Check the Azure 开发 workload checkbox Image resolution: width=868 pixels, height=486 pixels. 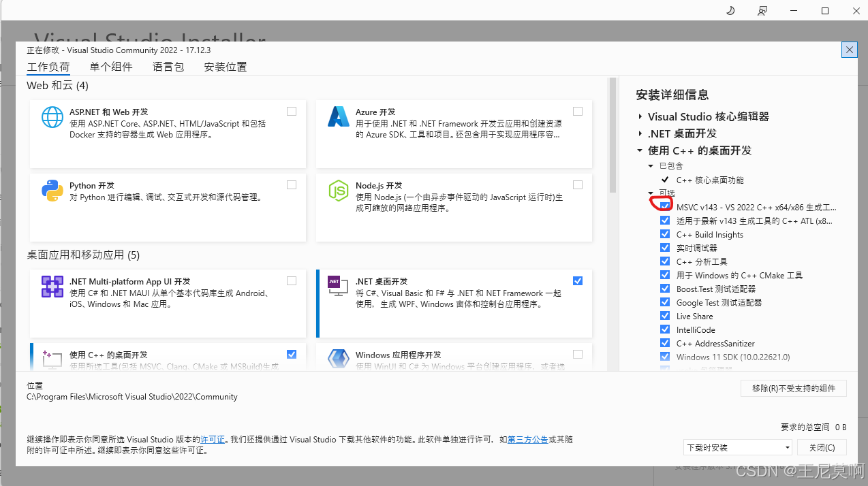click(x=578, y=111)
